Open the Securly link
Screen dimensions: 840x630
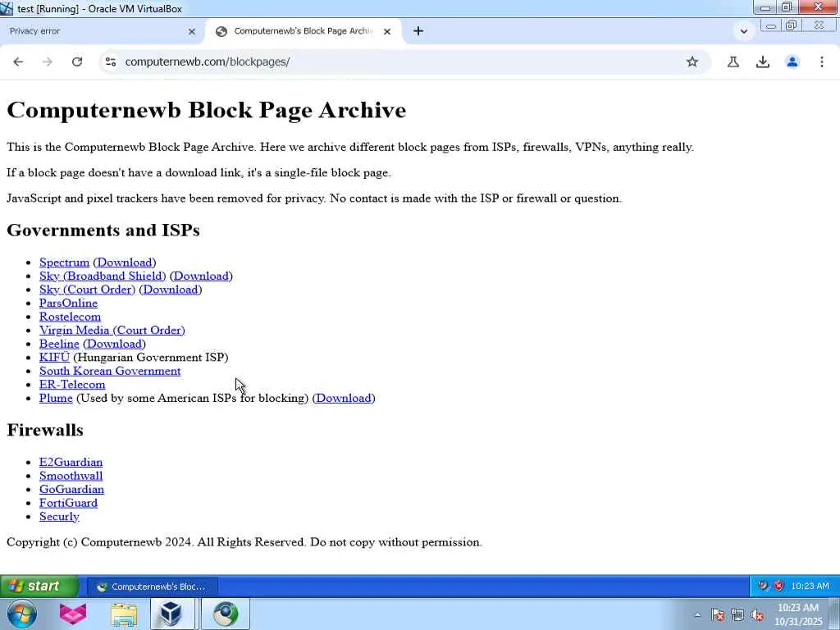point(59,517)
